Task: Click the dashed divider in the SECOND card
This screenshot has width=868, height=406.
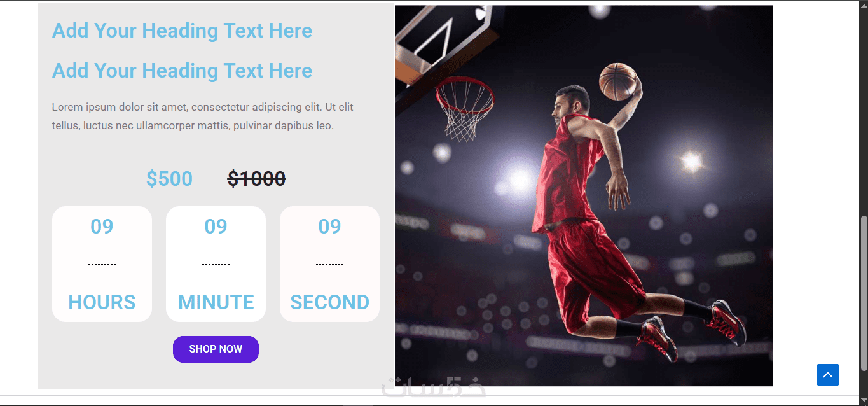Action: pyautogui.click(x=329, y=264)
